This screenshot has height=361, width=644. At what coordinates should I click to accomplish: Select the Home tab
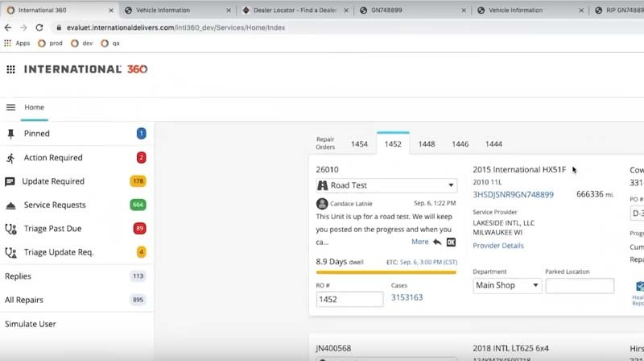pos(34,107)
